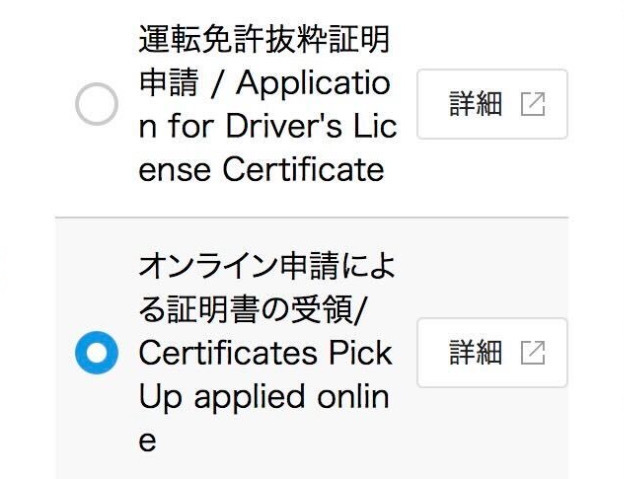Click the 詳細 text in the second row
The height and width of the screenshot is (479, 624).
click(x=475, y=353)
